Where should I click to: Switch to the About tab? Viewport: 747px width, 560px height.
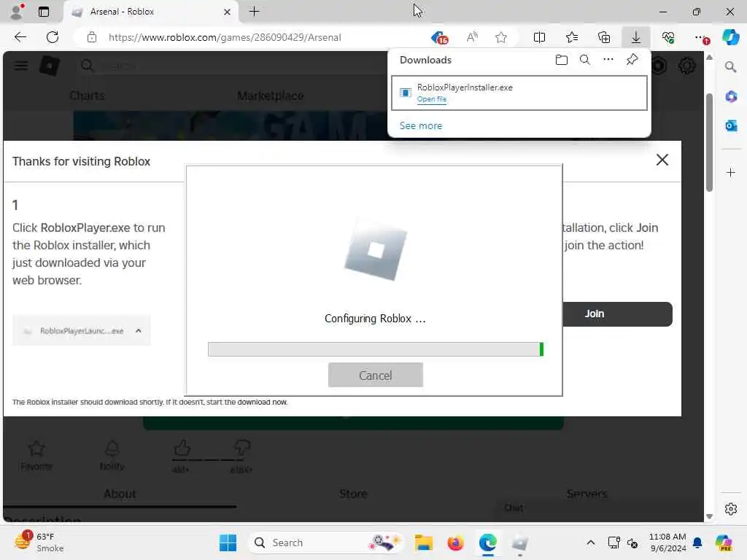click(x=120, y=494)
